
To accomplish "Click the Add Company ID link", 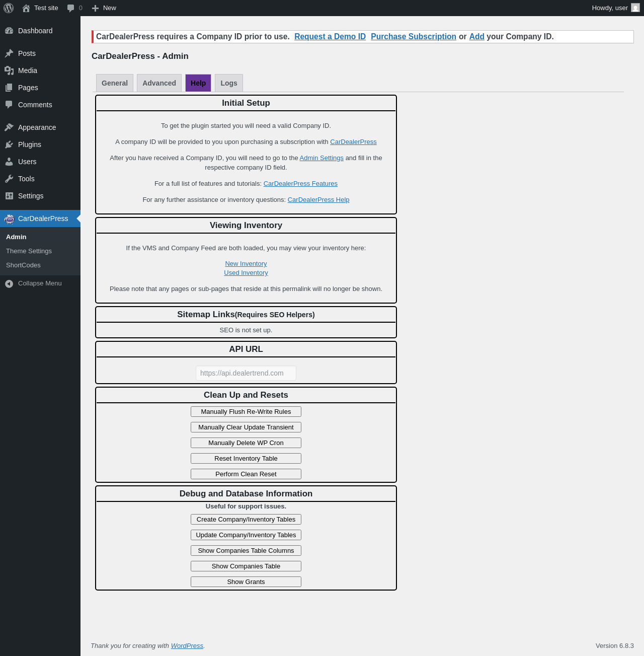I will pyautogui.click(x=477, y=37).
